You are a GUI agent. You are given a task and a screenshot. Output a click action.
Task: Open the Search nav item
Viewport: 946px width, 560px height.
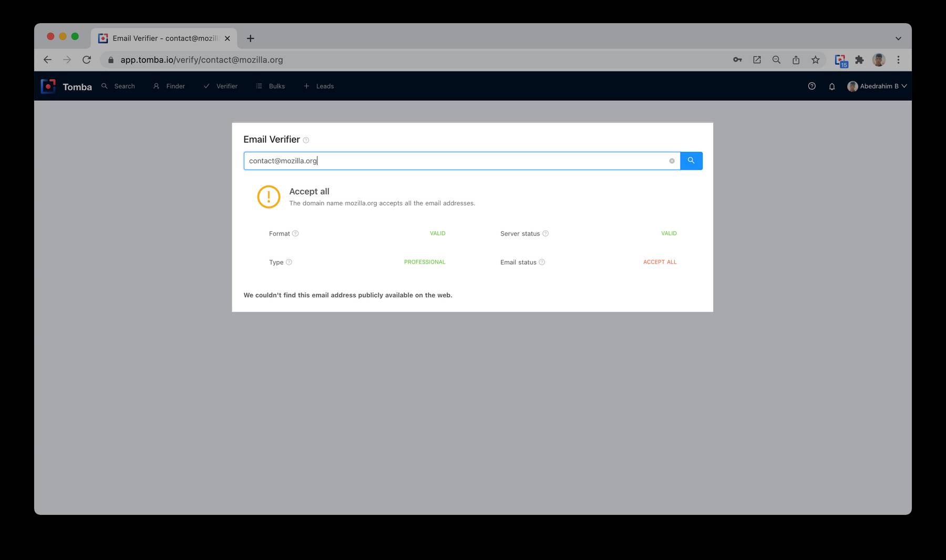118,86
